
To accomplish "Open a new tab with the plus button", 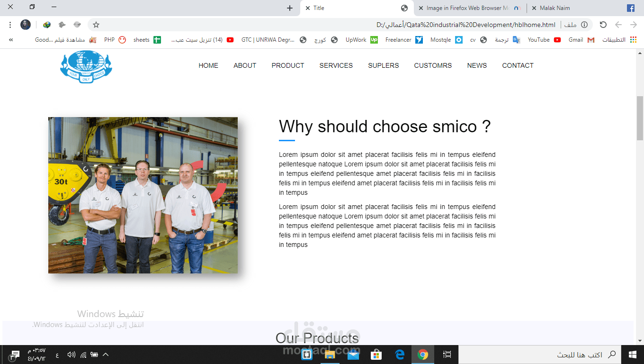I will pos(290,8).
